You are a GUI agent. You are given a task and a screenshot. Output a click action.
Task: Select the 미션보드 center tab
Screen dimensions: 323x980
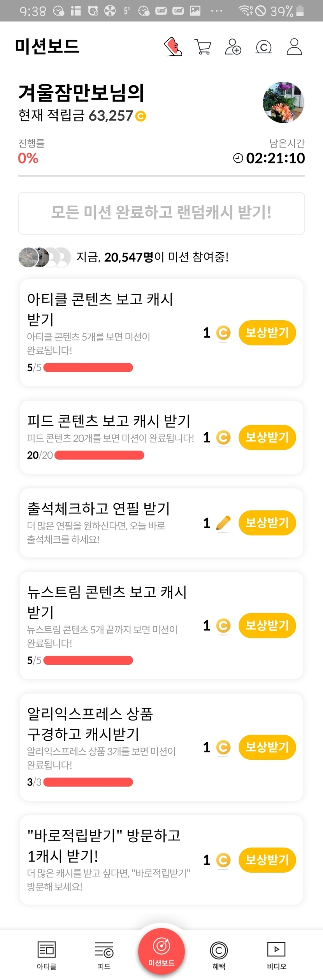161,950
